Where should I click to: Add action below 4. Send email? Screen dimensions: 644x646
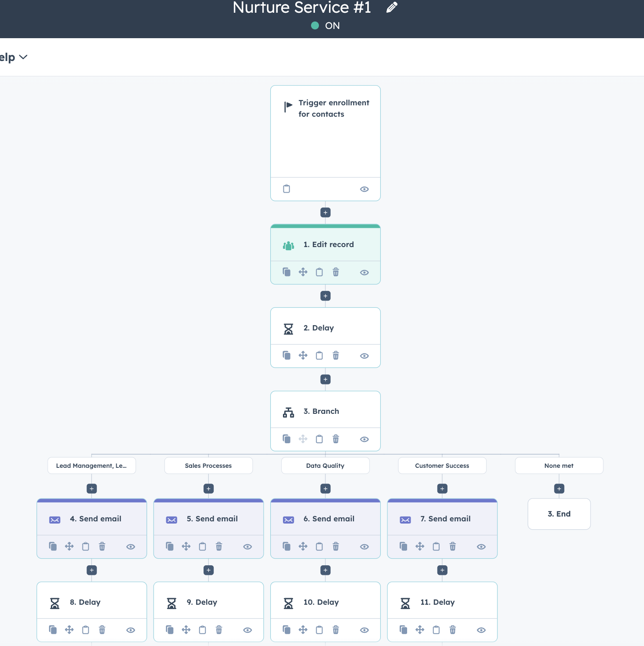click(x=92, y=570)
